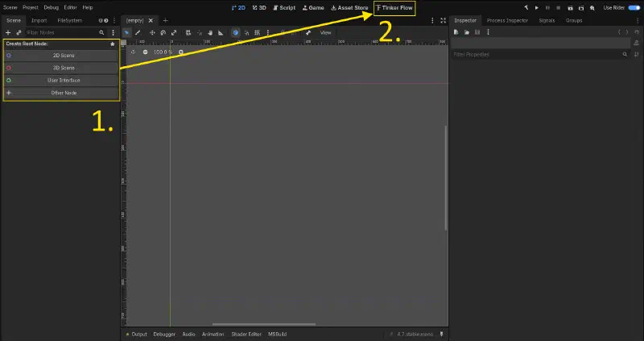Viewport: 644px width, 341px height.
Task: Focus the Filter Properties search field
Action: pyautogui.click(x=540, y=54)
